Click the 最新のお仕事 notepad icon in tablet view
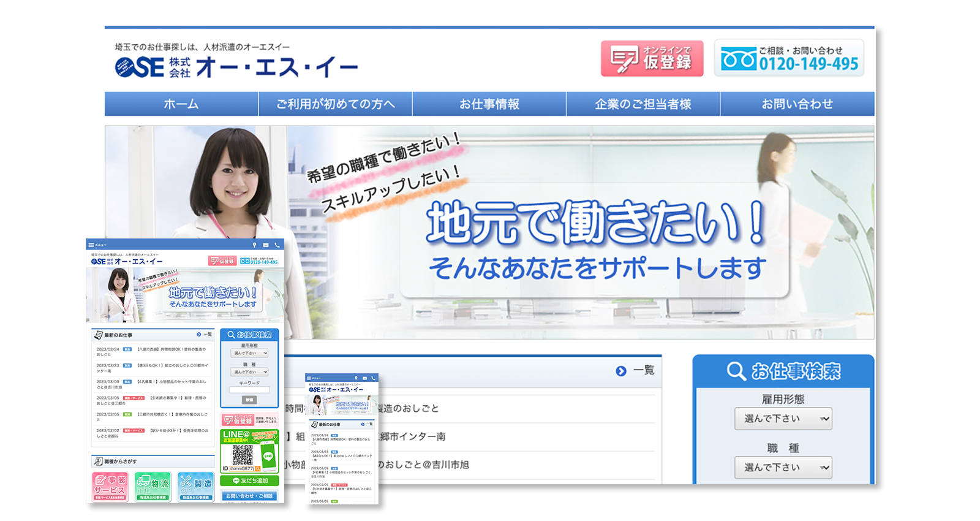Screen dimensions: 980x521 point(98,335)
